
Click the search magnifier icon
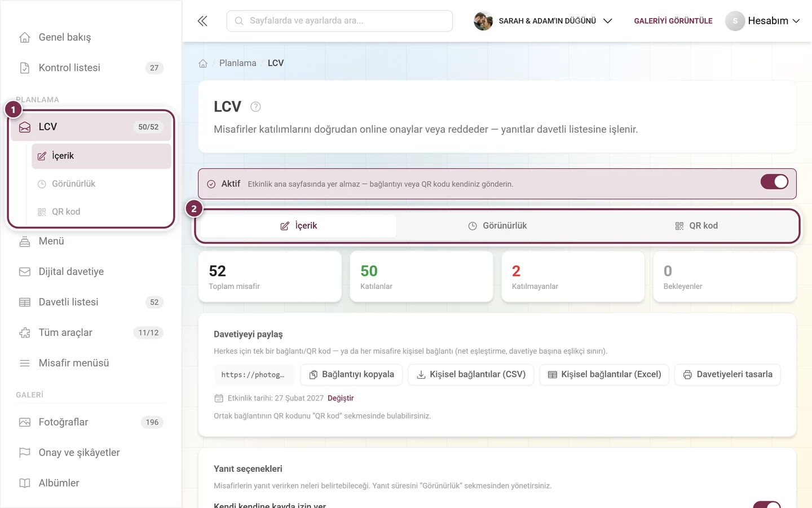click(239, 21)
